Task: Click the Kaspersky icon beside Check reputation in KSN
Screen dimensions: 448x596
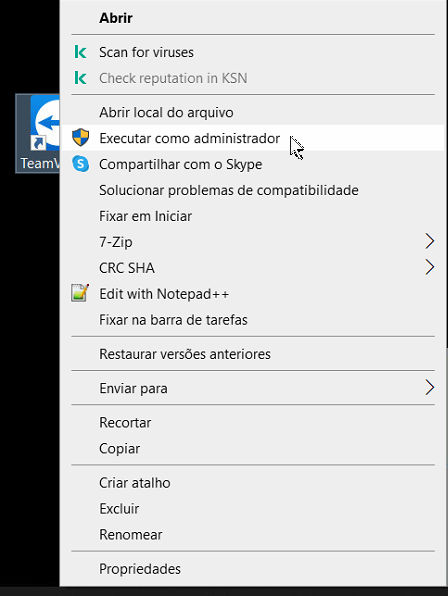Action: pyautogui.click(x=80, y=78)
